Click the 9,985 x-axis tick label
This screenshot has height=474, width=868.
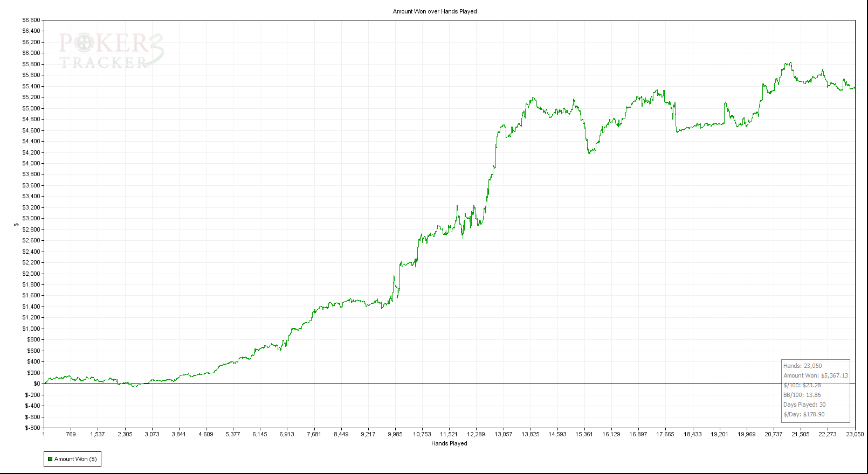pos(395,434)
